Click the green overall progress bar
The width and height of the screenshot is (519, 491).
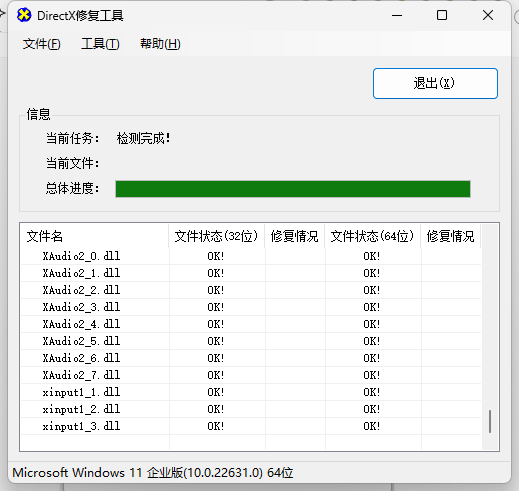point(293,189)
